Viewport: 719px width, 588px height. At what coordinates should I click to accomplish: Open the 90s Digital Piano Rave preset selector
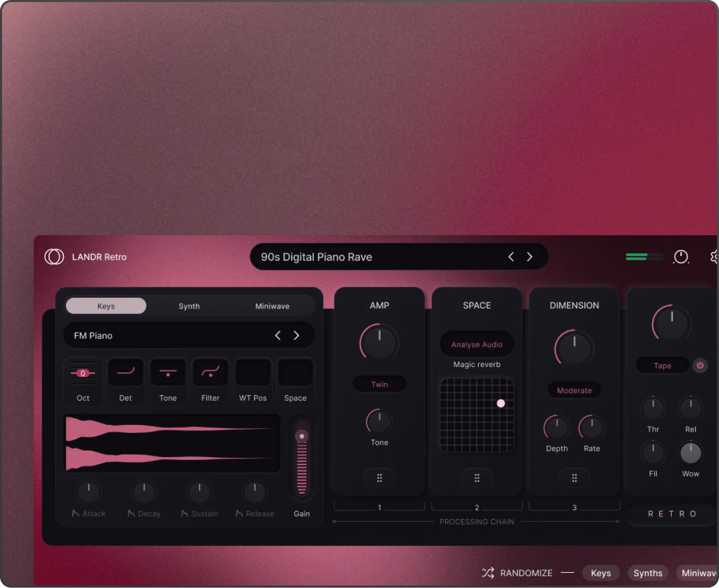click(399, 257)
